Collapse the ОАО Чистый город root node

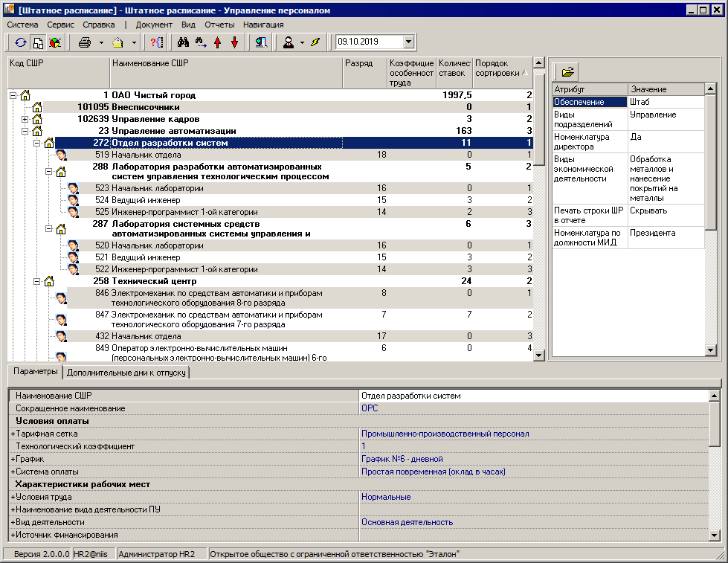point(13,96)
